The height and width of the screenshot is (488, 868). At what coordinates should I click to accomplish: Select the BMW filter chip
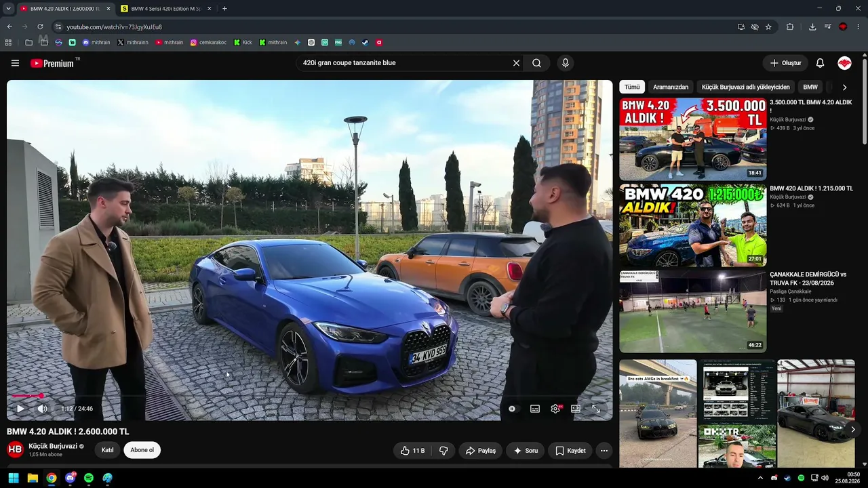point(810,87)
